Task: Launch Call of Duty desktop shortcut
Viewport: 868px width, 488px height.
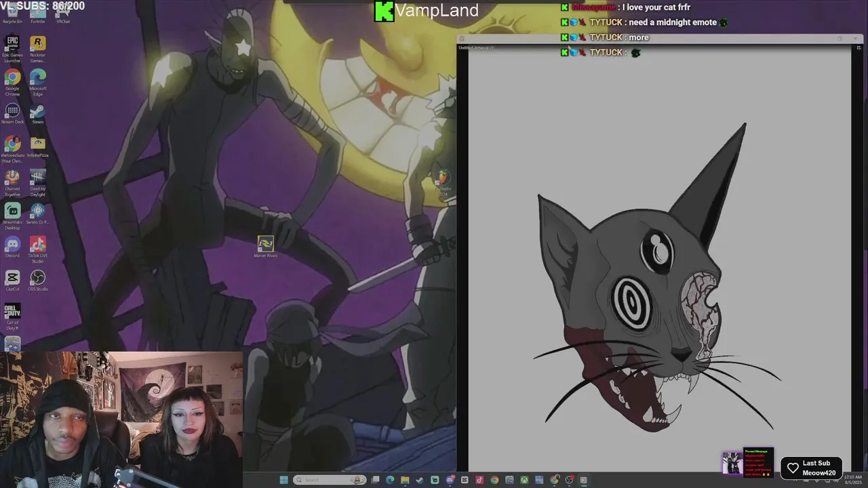Action: [12, 317]
